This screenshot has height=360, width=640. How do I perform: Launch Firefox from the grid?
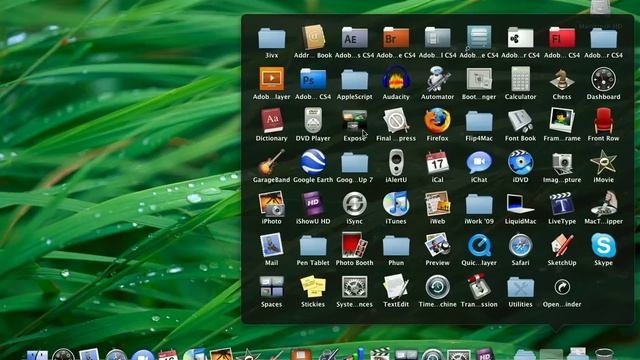438,121
